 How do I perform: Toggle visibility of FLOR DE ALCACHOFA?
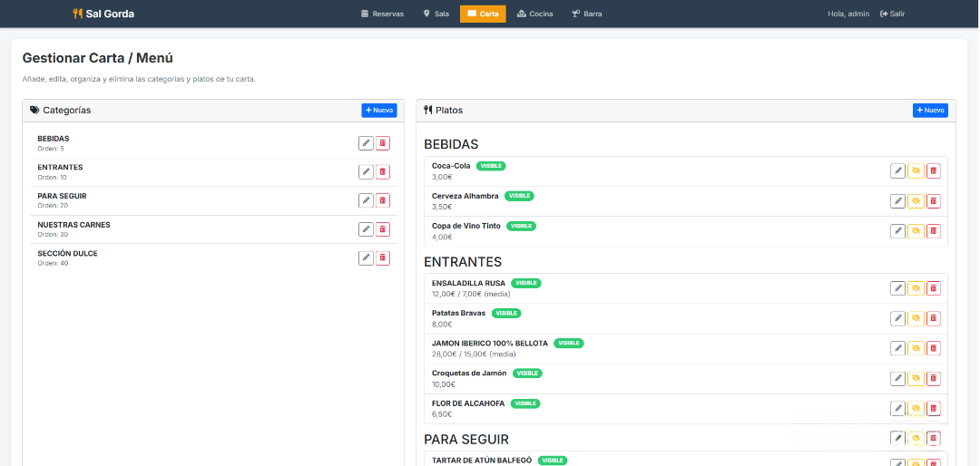pyautogui.click(x=916, y=408)
